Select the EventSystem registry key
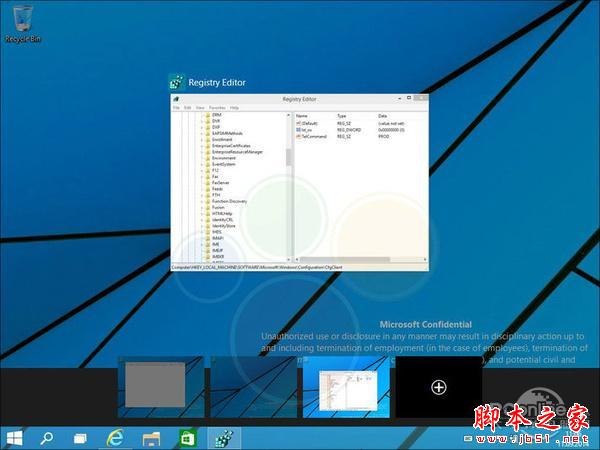 click(223, 164)
